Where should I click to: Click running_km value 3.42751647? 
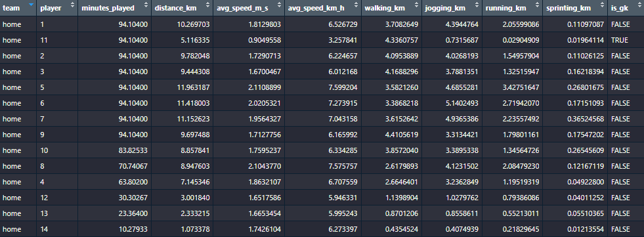pyautogui.click(x=521, y=87)
